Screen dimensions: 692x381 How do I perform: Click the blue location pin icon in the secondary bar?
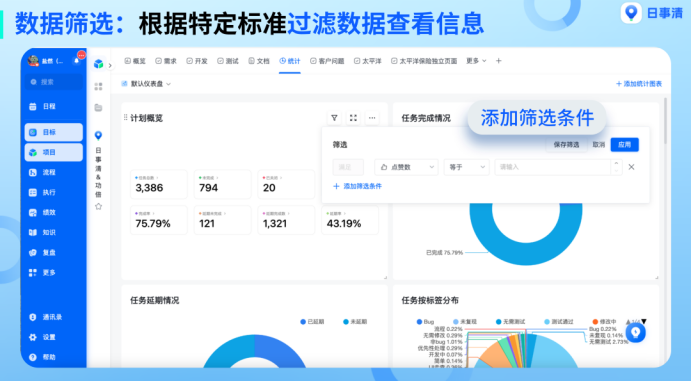coord(98,136)
